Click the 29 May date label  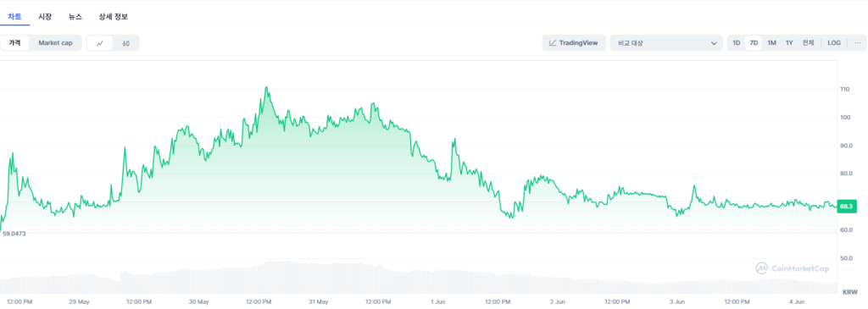click(x=79, y=302)
